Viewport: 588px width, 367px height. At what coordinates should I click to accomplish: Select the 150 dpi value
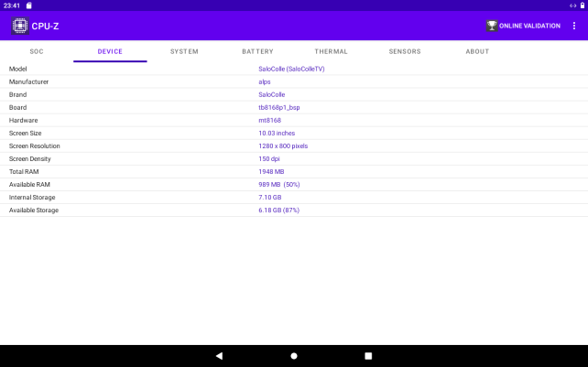[269, 159]
